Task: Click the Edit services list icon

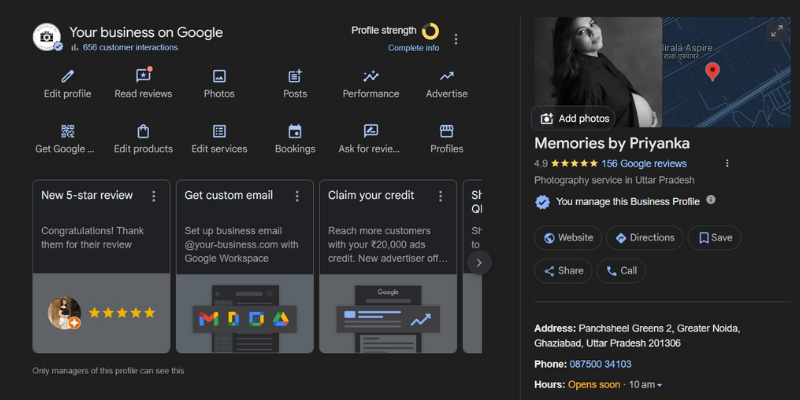Action: (x=219, y=131)
